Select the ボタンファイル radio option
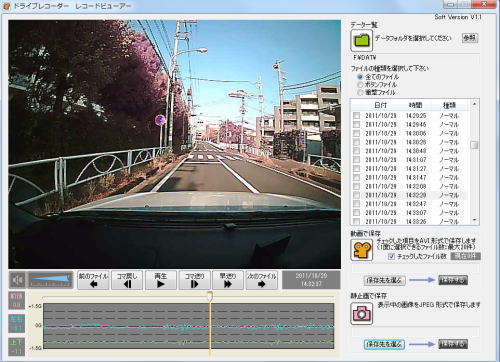The width and height of the screenshot is (500, 362). [x=360, y=85]
